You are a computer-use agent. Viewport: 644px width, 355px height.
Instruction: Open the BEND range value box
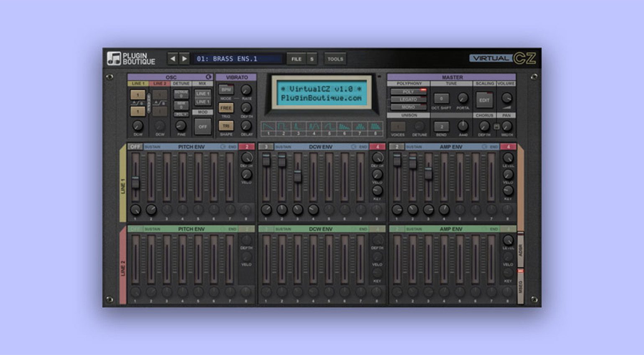441,127
